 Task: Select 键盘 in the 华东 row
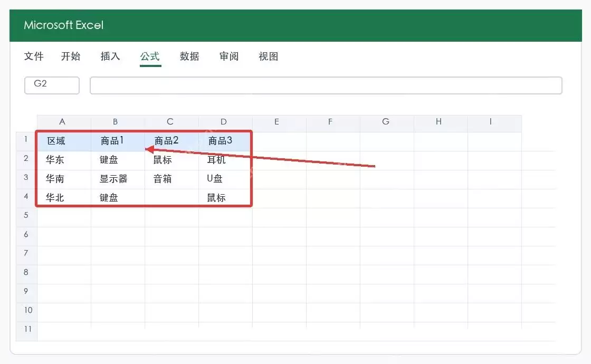pyautogui.click(x=118, y=160)
